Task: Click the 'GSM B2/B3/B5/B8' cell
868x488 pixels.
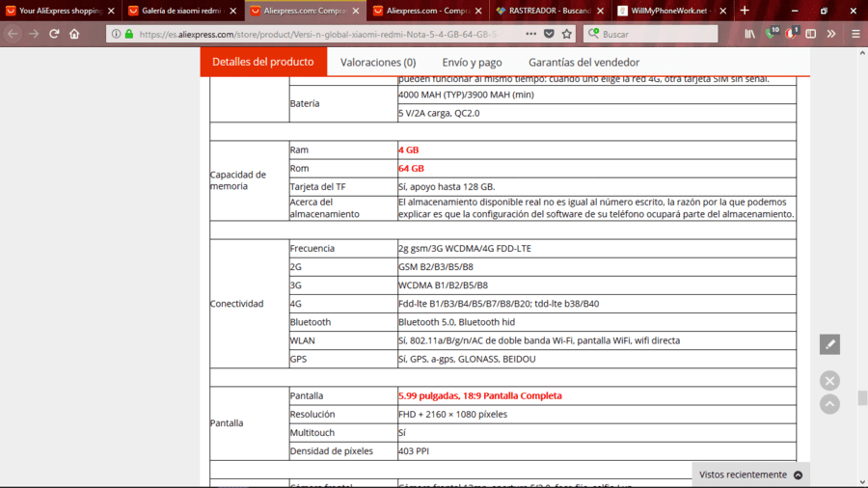Action: point(597,267)
